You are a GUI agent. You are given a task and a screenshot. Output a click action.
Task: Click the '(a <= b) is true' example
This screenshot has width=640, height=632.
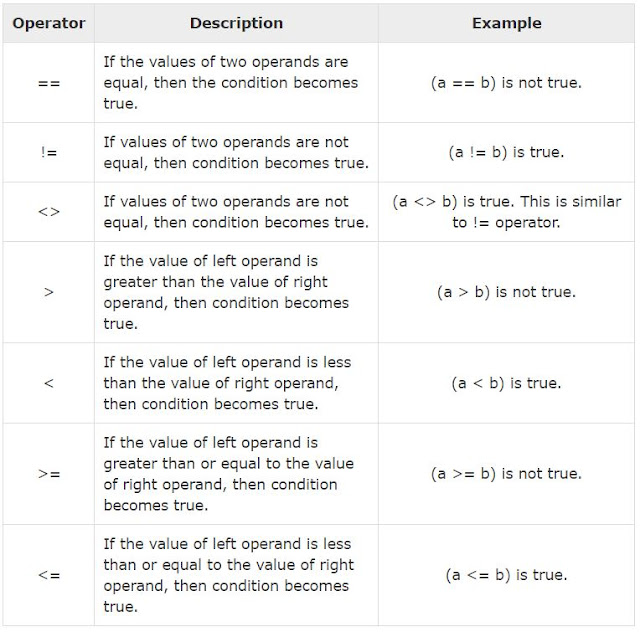506,575
